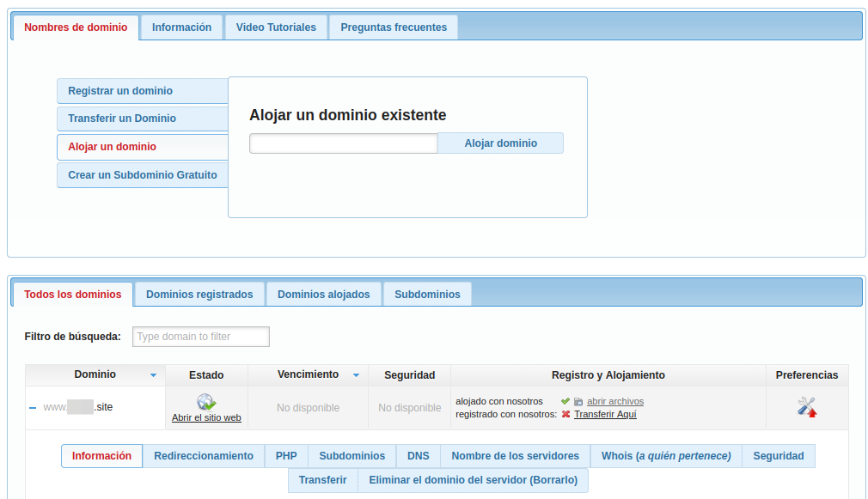Switch to the Video Tutoriales tab
The height and width of the screenshot is (499, 868).
tap(276, 27)
